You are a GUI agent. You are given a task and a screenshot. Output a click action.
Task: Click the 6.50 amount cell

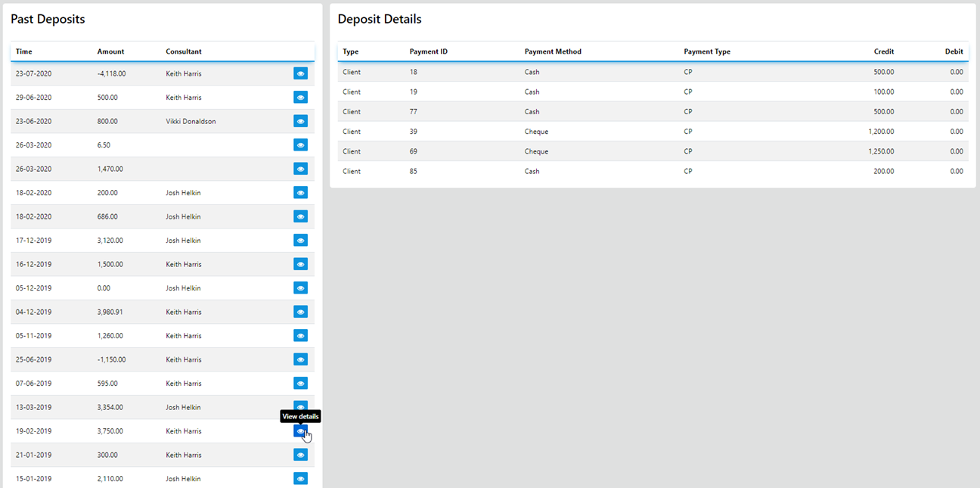104,145
